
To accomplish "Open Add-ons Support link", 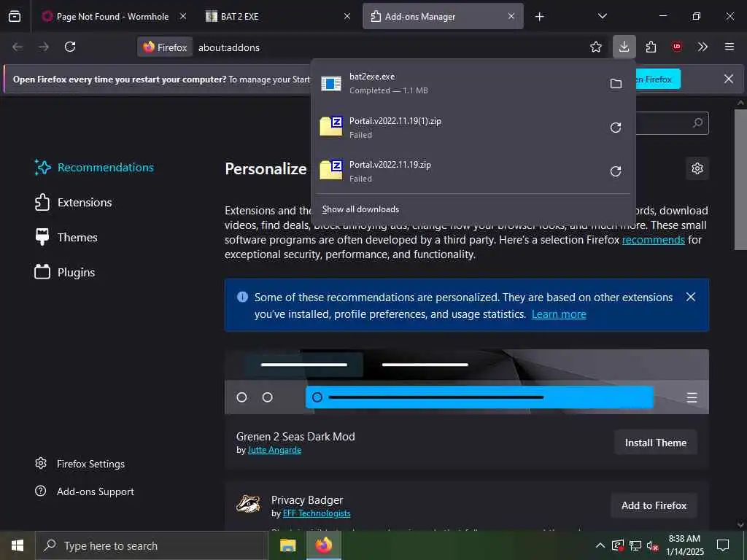I will (x=85, y=491).
